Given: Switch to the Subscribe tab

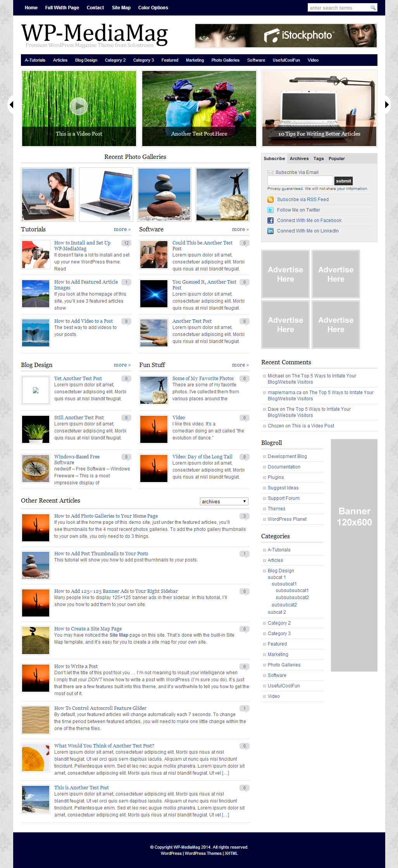Looking at the screenshot, I should (274, 158).
